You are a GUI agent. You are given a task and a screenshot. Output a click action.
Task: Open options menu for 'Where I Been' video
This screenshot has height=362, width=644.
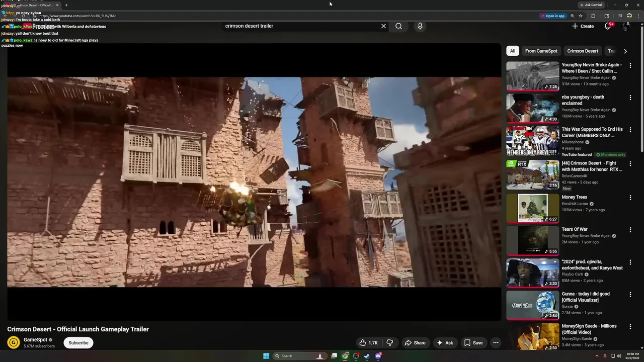pyautogui.click(x=630, y=65)
